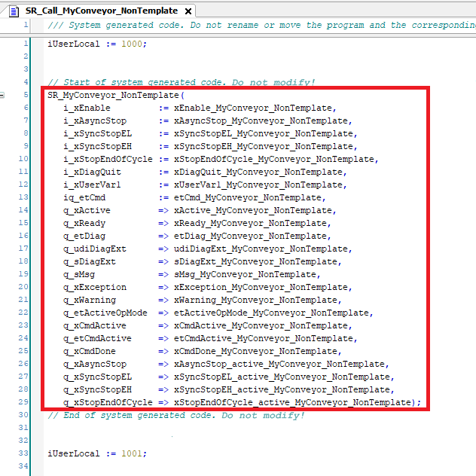Place cursor on iUserLocal := 1000 line
The height and width of the screenshot is (476, 476).
pos(96,44)
